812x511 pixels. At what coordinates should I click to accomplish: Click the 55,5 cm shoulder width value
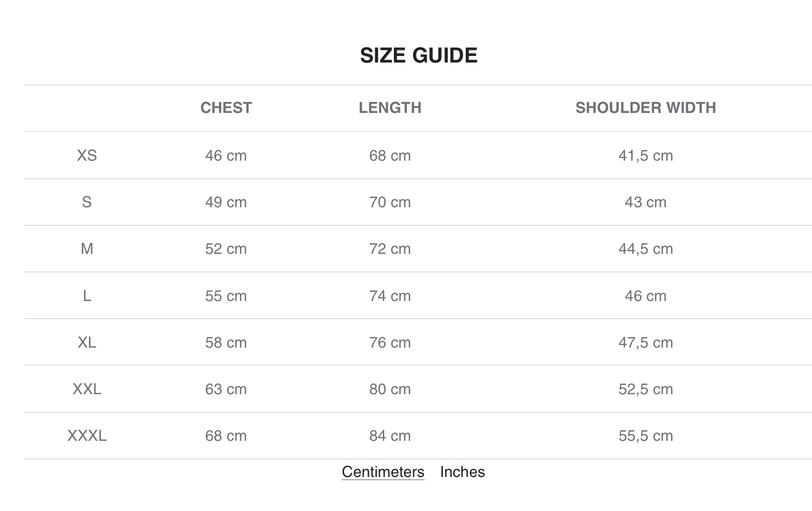coord(645,436)
